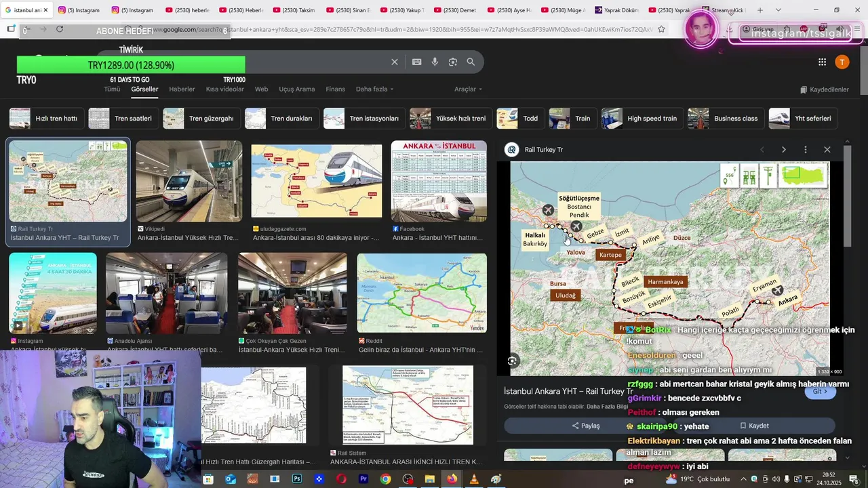Launch Opera browser from the taskbar
Screen dimensions: 868x488
341,479
